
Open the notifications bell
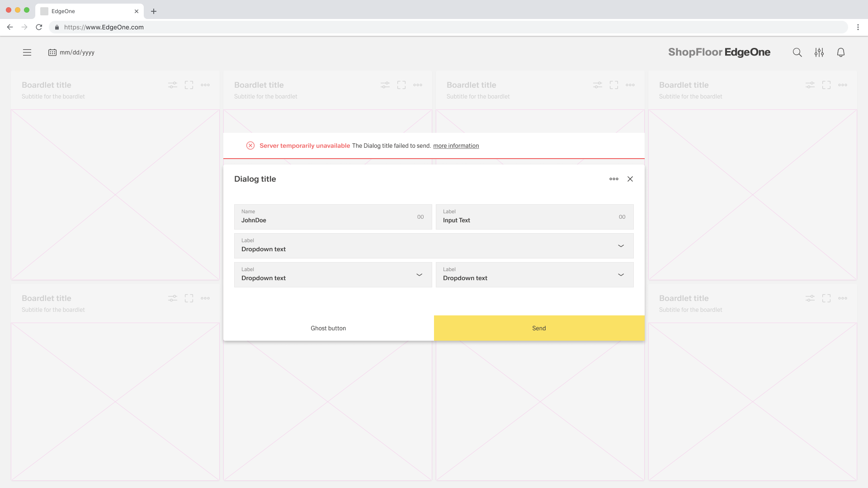[840, 52]
